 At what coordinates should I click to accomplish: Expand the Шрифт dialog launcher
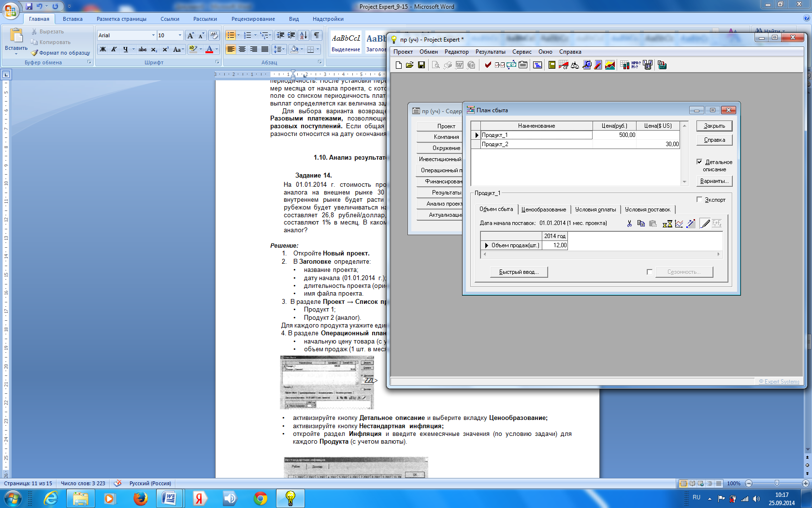(217, 62)
